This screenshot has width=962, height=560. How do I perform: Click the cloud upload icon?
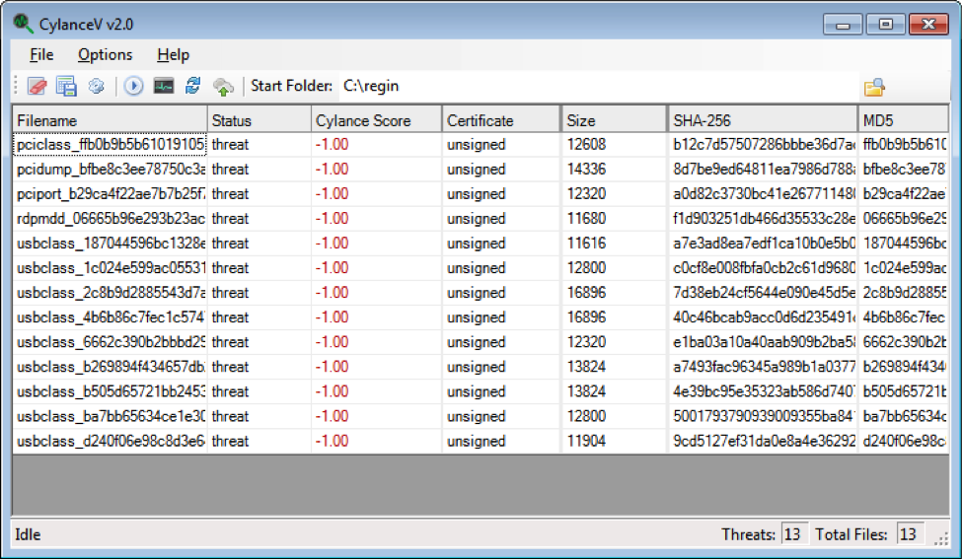223,87
